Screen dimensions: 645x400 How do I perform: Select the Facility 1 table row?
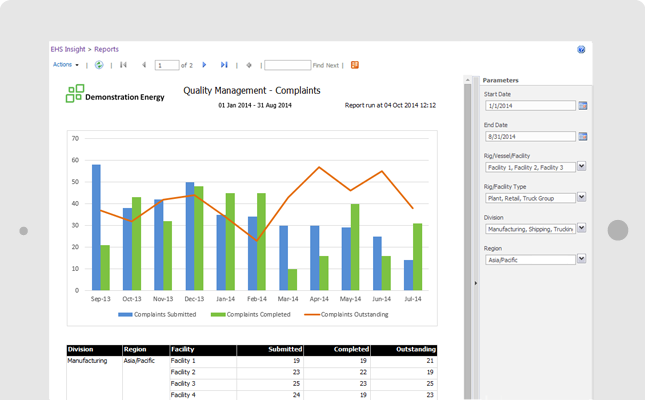pyautogui.click(x=303, y=361)
